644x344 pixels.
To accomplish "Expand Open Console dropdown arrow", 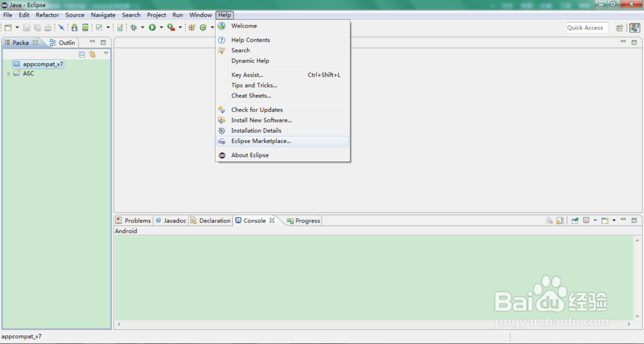I will click(614, 221).
